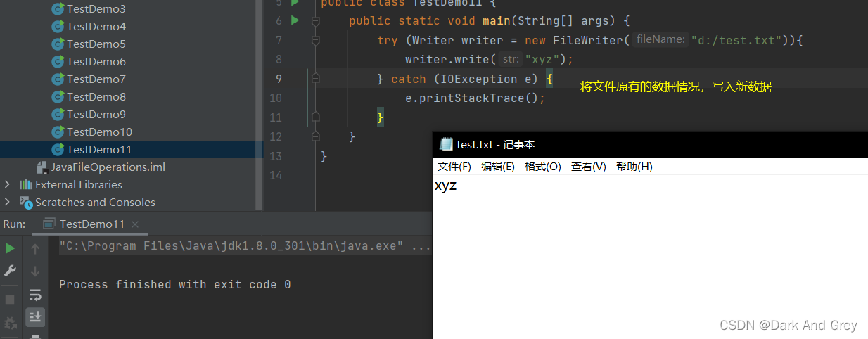The height and width of the screenshot is (339, 868).
Task: Click the run gutter arrow beside main method
Action: pos(295,20)
